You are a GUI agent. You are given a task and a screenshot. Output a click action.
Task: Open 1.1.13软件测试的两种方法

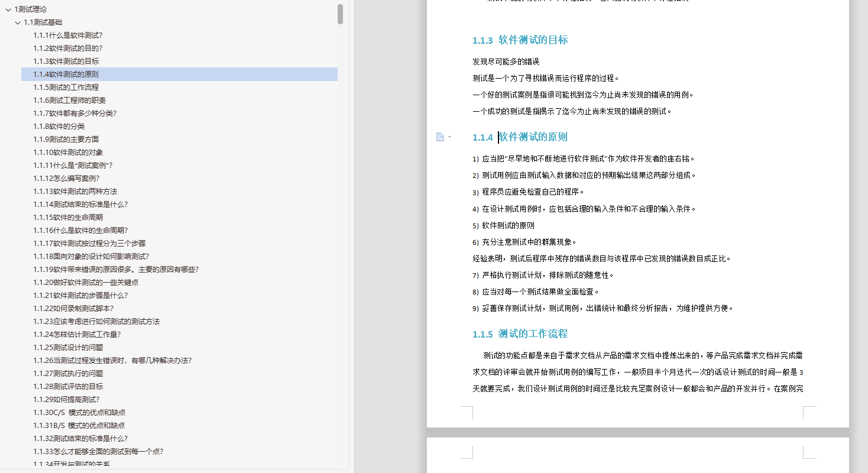pyautogui.click(x=75, y=192)
